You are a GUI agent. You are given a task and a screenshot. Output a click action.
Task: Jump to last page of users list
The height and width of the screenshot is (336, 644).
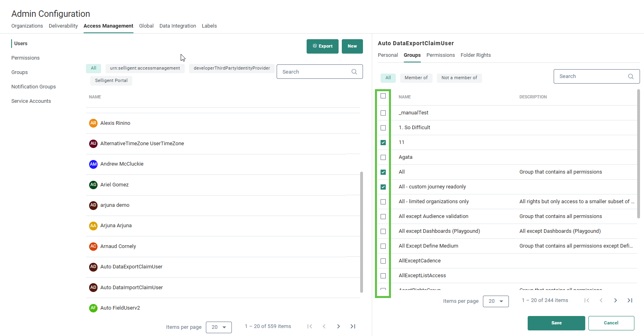353,326
